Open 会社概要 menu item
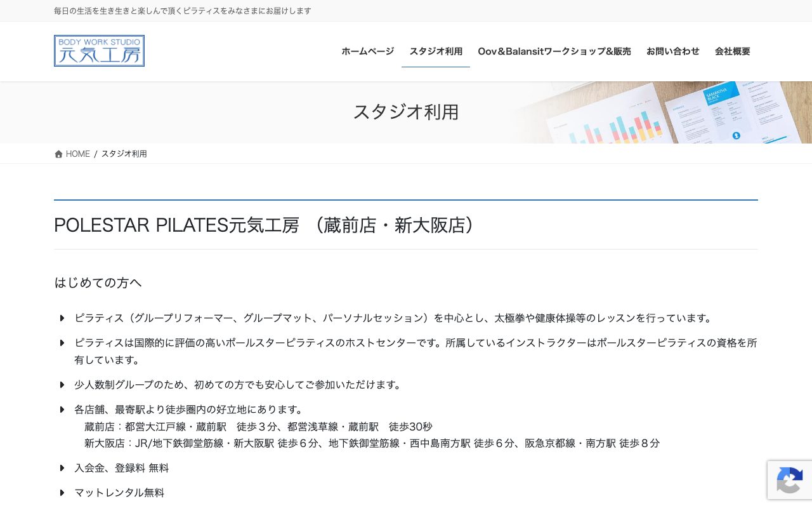This screenshot has width=812, height=508. coord(733,51)
